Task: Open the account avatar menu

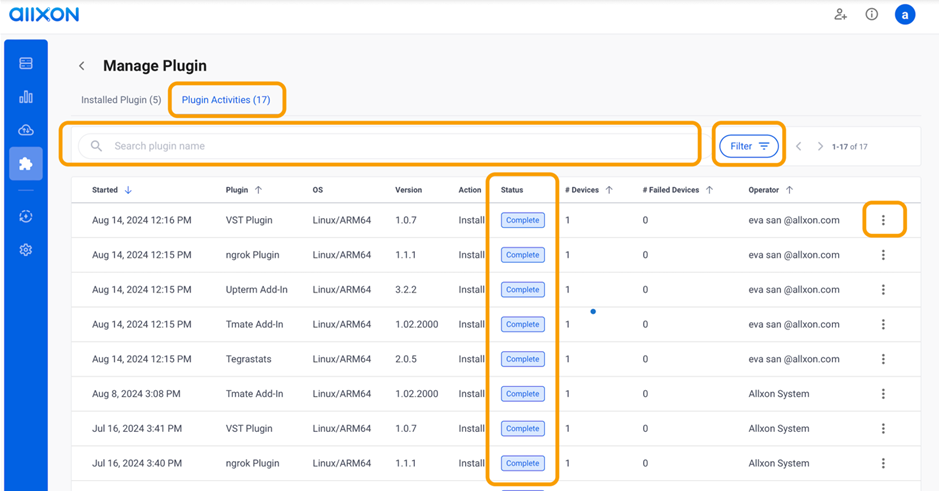Action: point(905,14)
